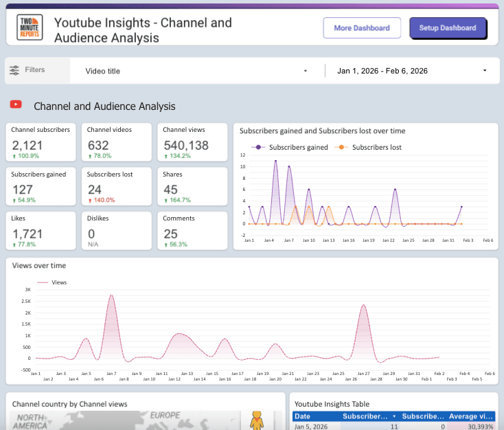Click the Dislikes 0 value
Screen dimensions: 504x430
pyautogui.click(x=91, y=234)
